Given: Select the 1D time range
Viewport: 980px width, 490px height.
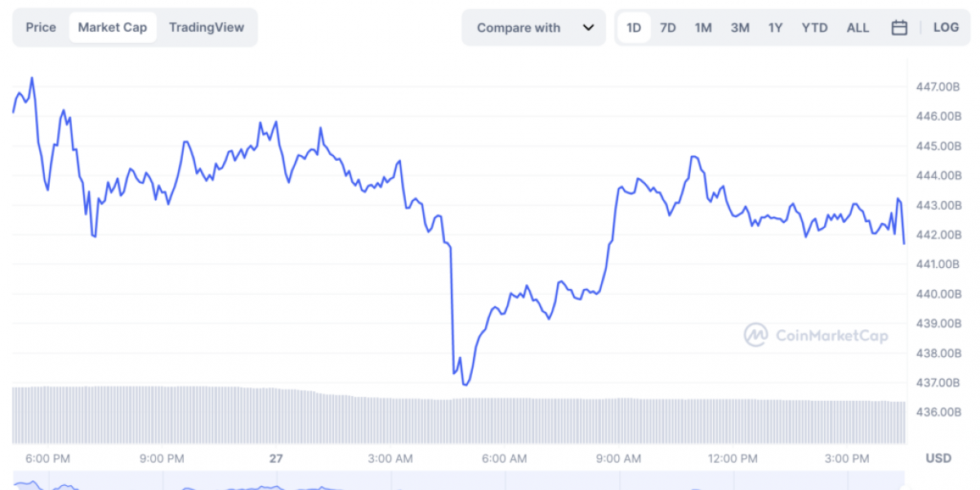Looking at the screenshot, I should (x=634, y=28).
